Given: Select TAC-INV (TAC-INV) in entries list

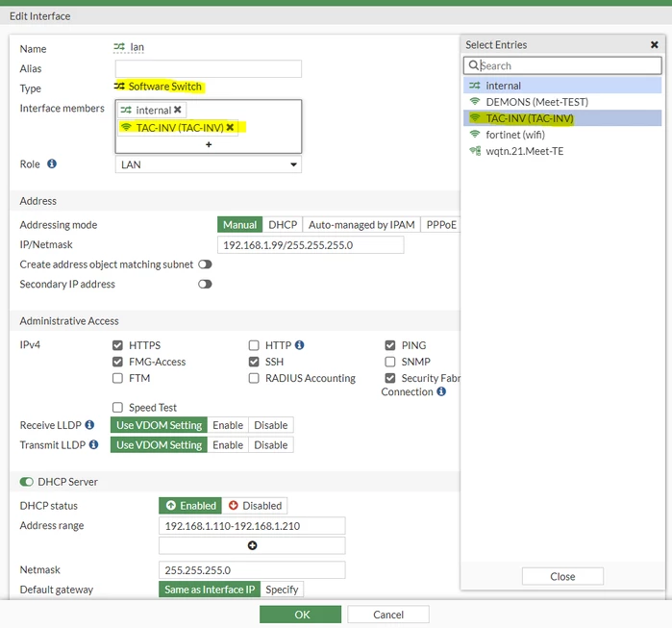Looking at the screenshot, I should coord(562,118).
